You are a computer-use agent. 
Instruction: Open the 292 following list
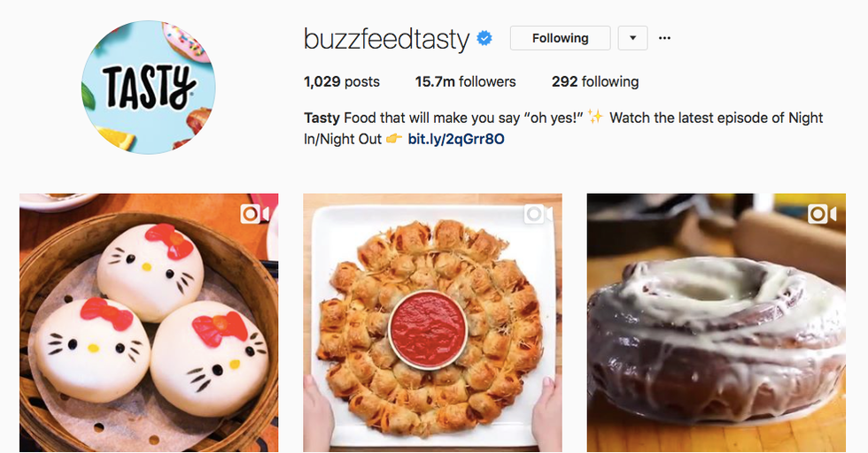(x=595, y=82)
